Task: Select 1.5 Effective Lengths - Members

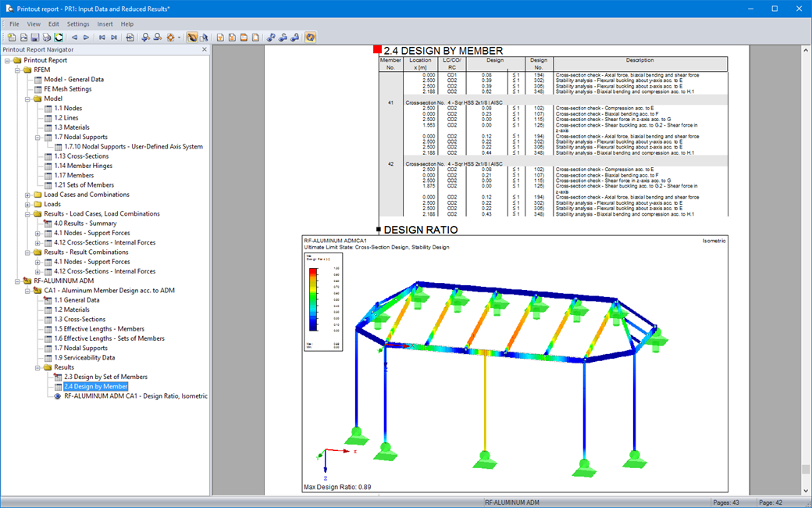Action: (99, 329)
